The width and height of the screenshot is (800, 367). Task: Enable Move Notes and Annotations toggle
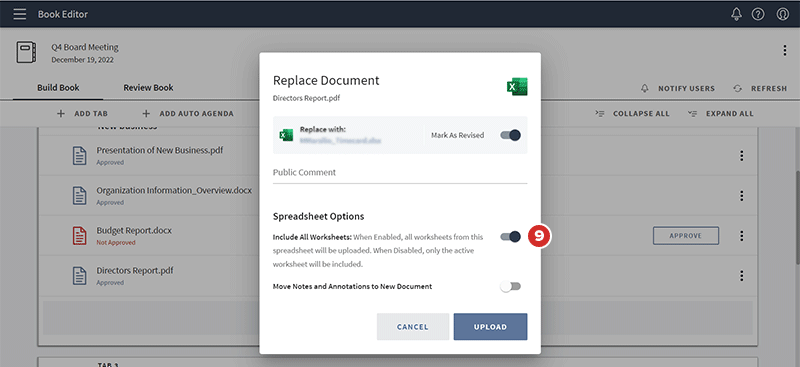[x=510, y=286]
